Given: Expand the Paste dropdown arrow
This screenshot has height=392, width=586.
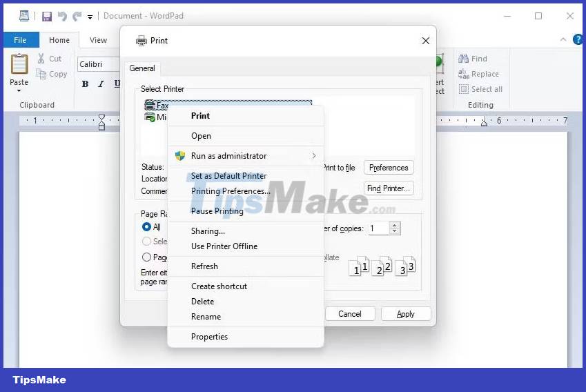Looking at the screenshot, I should [x=19, y=90].
